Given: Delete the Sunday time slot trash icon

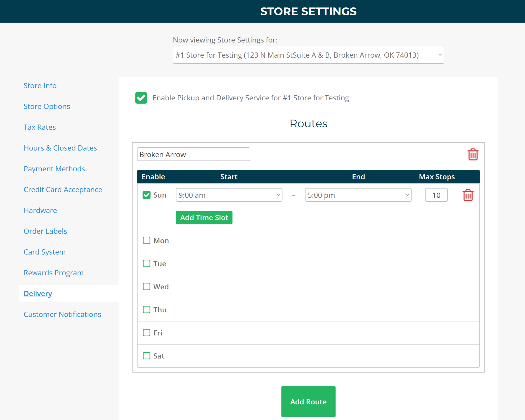Looking at the screenshot, I should (468, 195).
